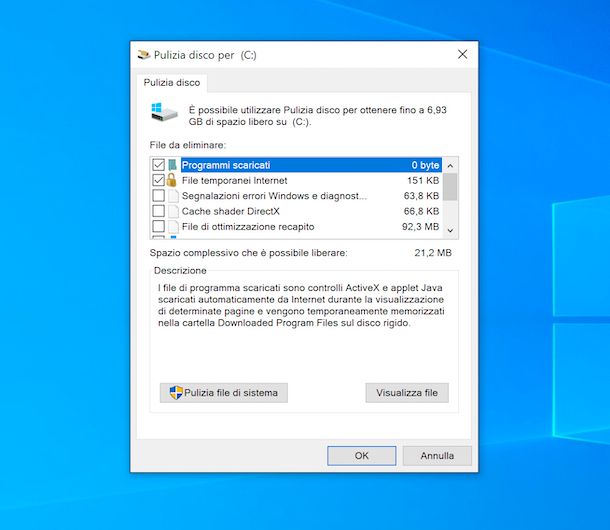Image resolution: width=610 pixels, height=530 pixels.
Task: Uncheck the Programmi scaricati checkbox
Action: (x=158, y=165)
